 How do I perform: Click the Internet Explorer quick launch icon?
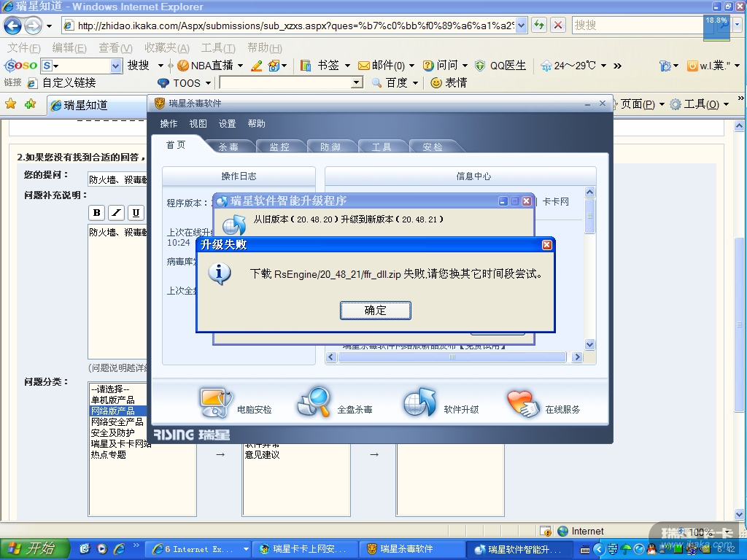[119, 549]
